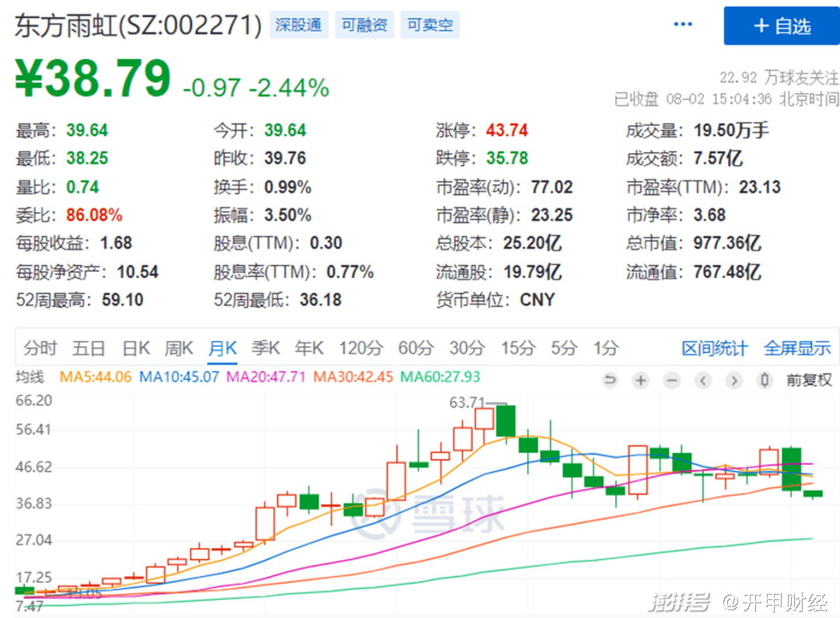Click the 流通值 value 767.48亿
The width and height of the screenshot is (840, 618).
[727, 271]
